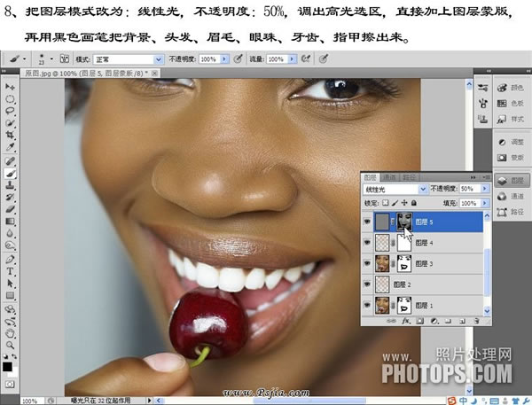Select the Horizontal Type tool
This screenshot has height=405, width=532.
pyautogui.click(x=10, y=271)
